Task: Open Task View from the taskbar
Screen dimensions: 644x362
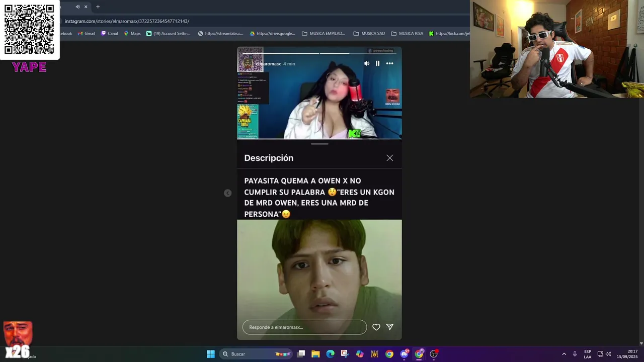Action: point(301,354)
